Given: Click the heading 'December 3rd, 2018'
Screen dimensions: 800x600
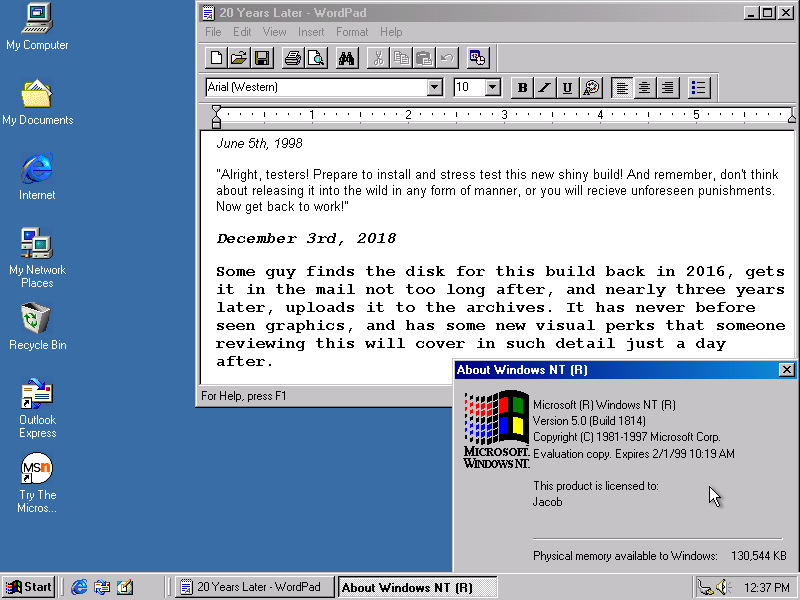Looking at the screenshot, I should [x=306, y=238].
